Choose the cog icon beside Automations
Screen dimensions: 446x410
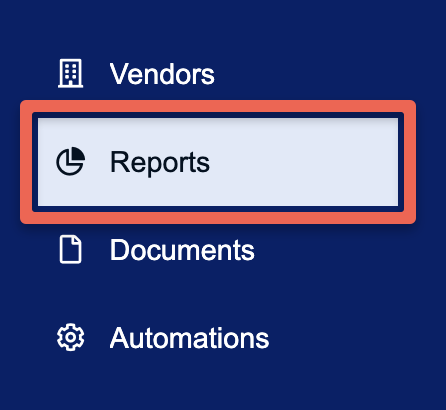pos(70,337)
